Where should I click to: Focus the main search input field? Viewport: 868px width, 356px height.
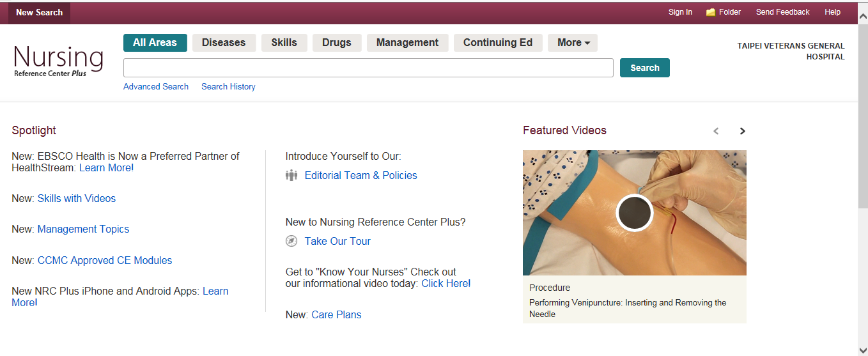(x=368, y=68)
